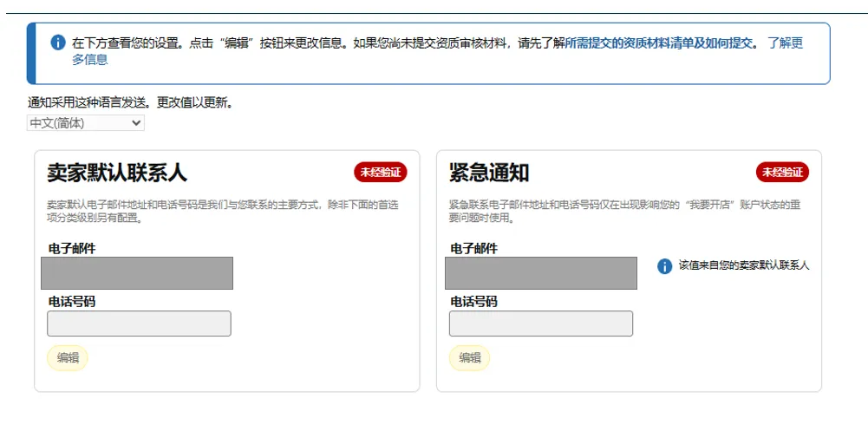Click the 该值来自您的卖家默认联系人 note text
Viewport: 868px width, 438px height.
(x=743, y=265)
